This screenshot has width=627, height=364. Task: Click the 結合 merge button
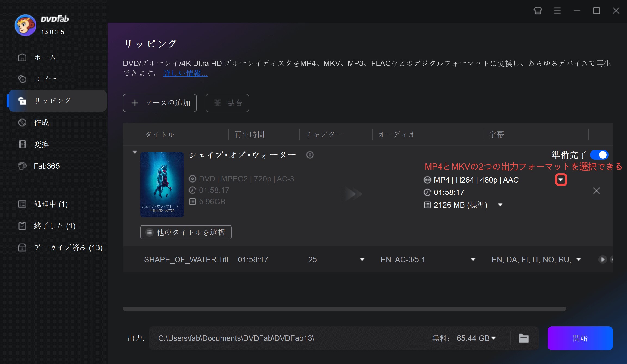[x=227, y=103]
